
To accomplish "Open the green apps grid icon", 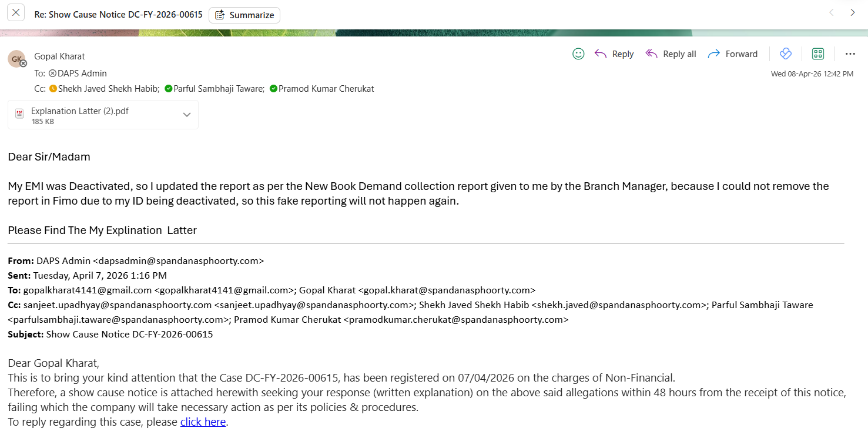I will point(817,54).
